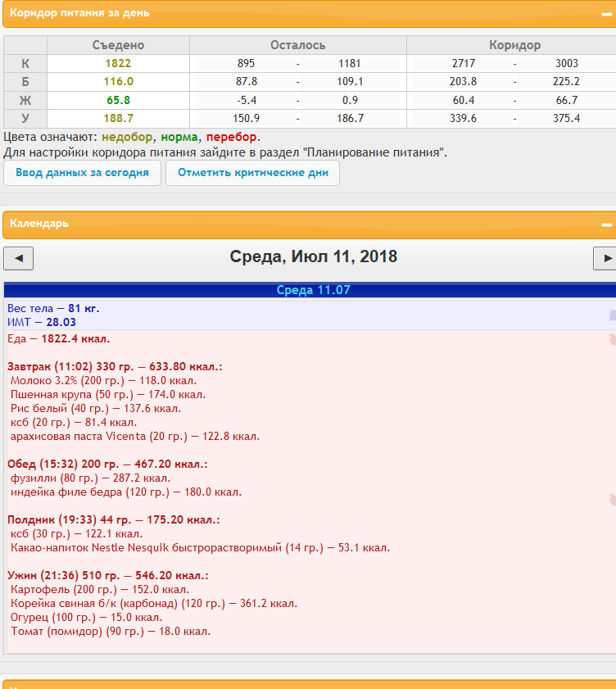The height and width of the screenshot is (689, 616).
Task: Click the date heading Среда, Июл 11, 2018
Action: point(313,257)
